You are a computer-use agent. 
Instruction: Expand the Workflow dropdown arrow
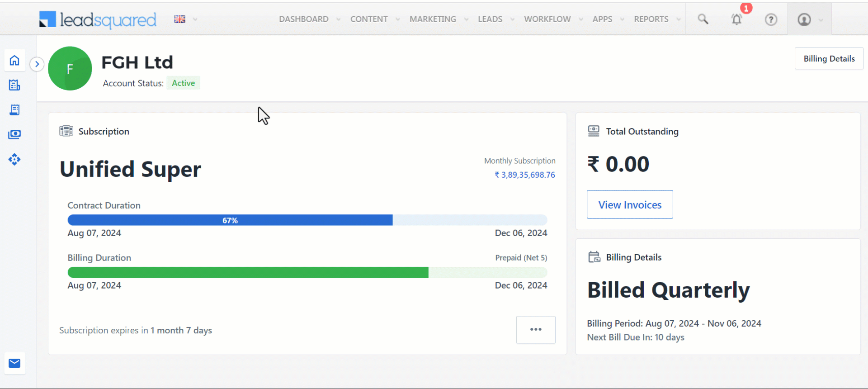581,19
